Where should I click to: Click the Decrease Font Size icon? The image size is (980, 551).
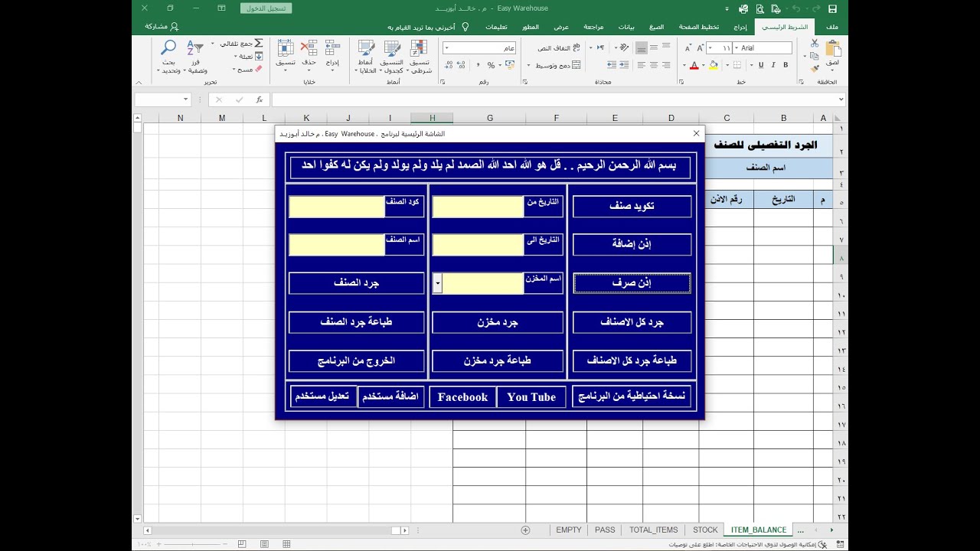coord(687,47)
